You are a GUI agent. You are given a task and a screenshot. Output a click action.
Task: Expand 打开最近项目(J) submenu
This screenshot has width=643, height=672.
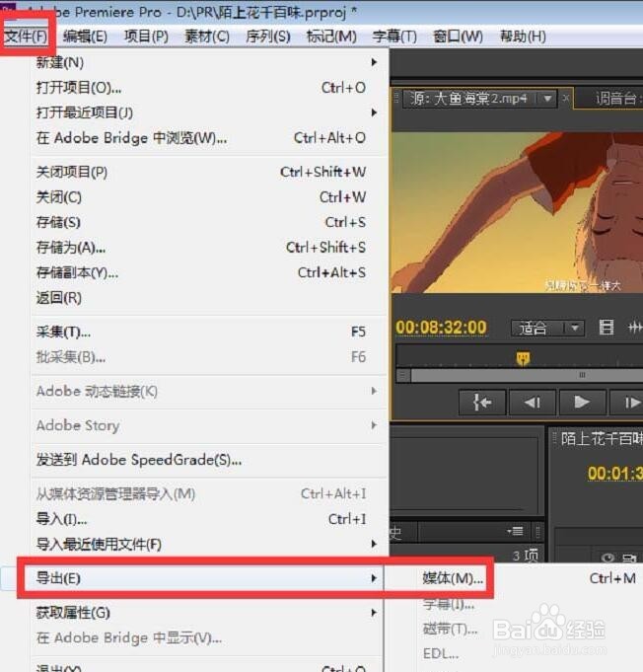209,112
